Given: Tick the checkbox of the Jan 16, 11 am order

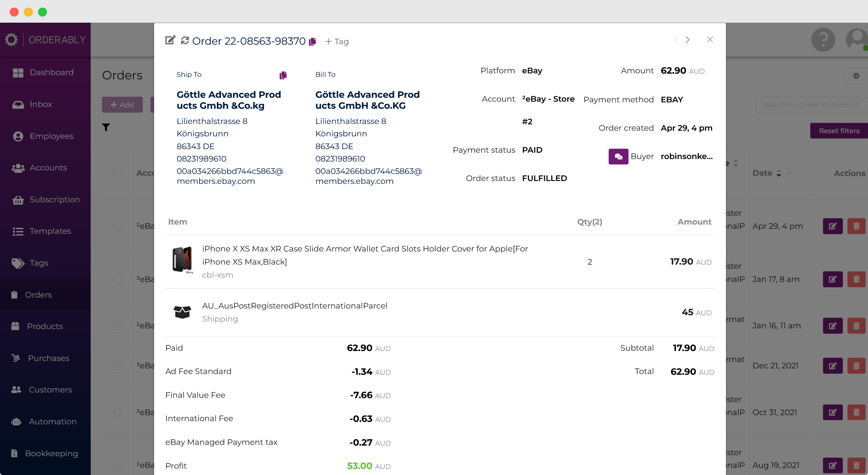Looking at the screenshot, I should point(118,326).
